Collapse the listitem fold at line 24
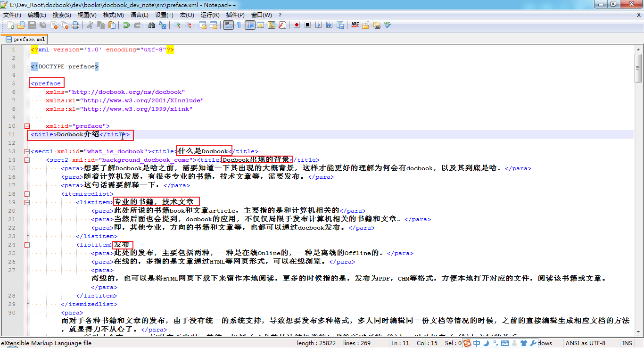644x348 pixels. pyautogui.click(x=27, y=244)
